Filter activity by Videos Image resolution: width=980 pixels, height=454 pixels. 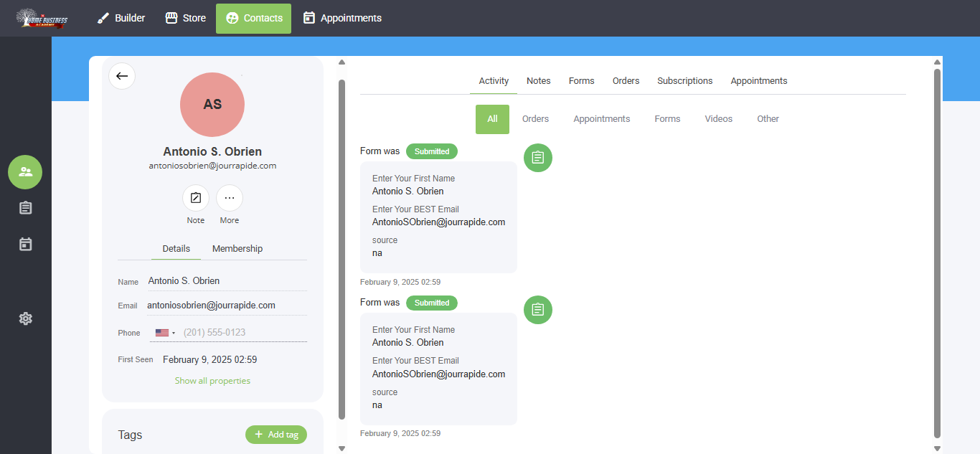(x=718, y=119)
